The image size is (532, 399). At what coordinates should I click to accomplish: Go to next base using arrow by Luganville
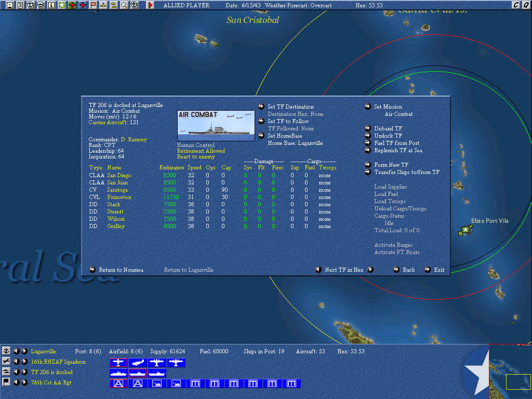pos(24,351)
